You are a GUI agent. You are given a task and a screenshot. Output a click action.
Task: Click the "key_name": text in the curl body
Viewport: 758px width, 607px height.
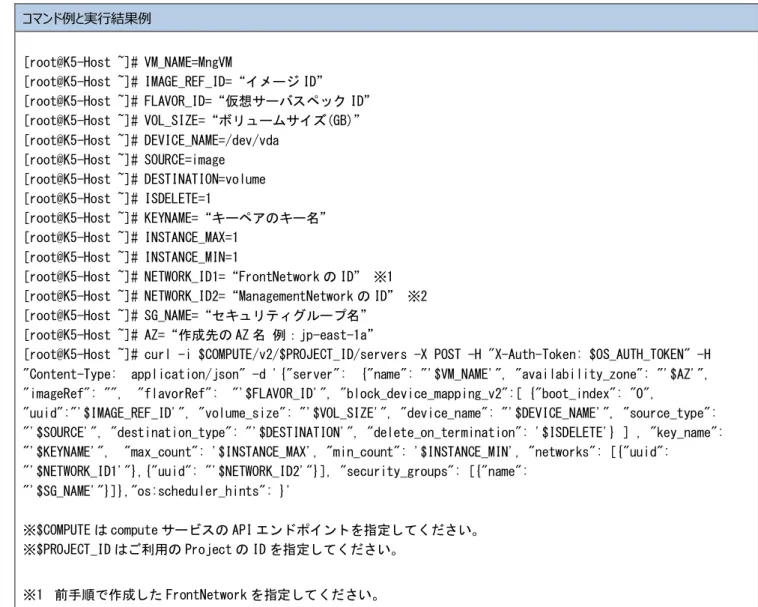(685, 433)
